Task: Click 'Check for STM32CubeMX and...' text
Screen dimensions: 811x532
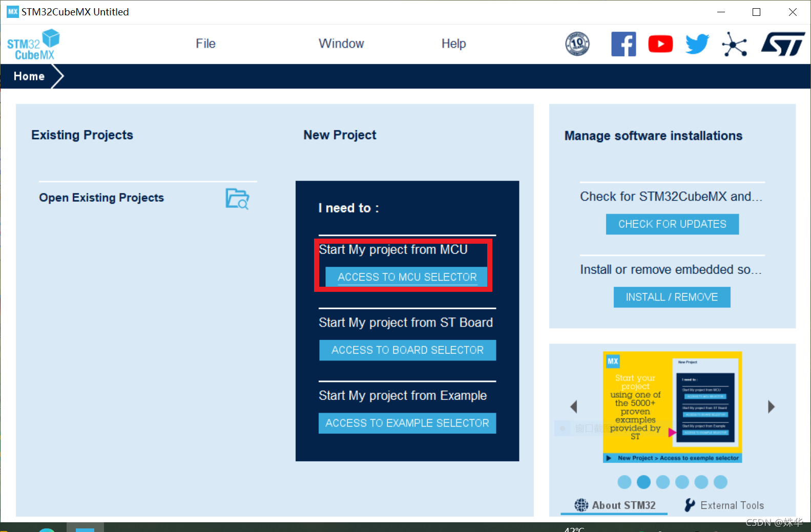Action: coord(671,197)
